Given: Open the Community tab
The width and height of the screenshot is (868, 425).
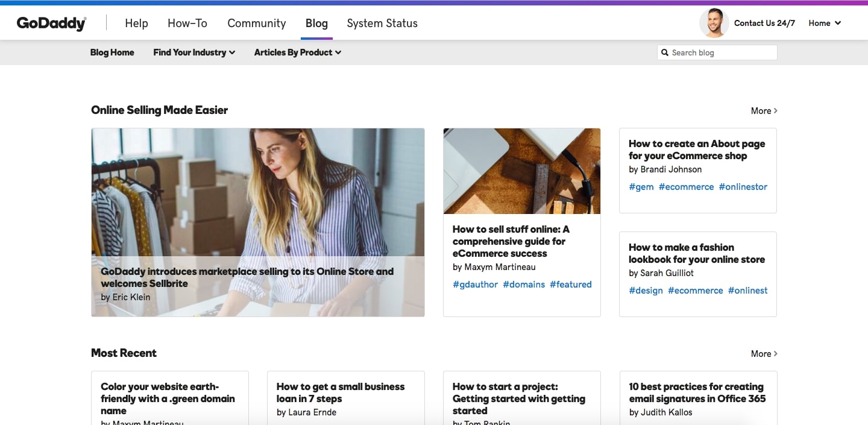Looking at the screenshot, I should [x=257, y=24].
